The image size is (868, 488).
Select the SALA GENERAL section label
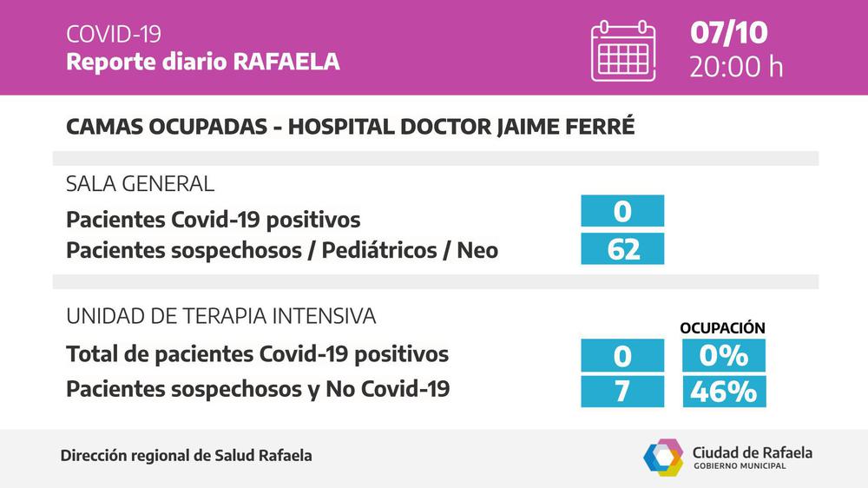(140, 184)
